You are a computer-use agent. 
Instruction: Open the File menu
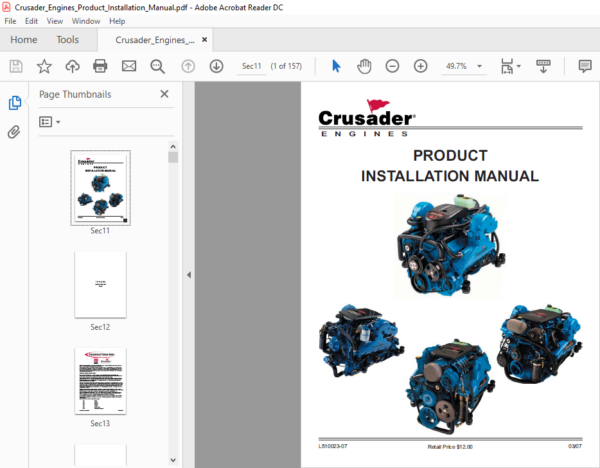10,21
